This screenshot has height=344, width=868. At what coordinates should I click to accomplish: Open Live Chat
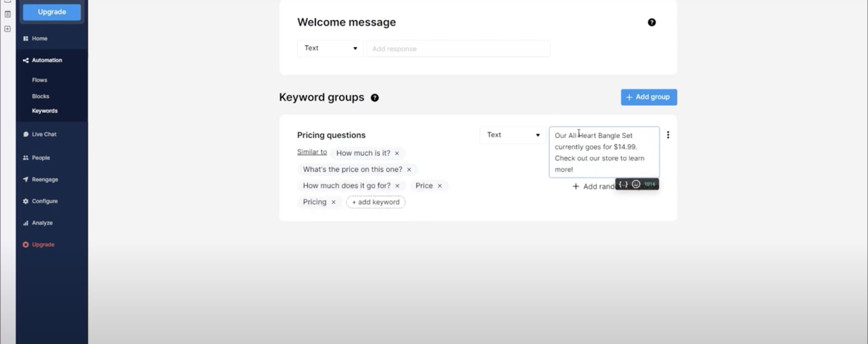click(x=44, y=134)
